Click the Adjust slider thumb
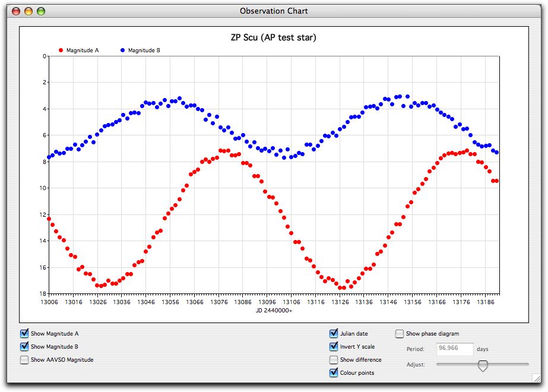This screenshot has height=392, width=548. [x=483, y=365]
